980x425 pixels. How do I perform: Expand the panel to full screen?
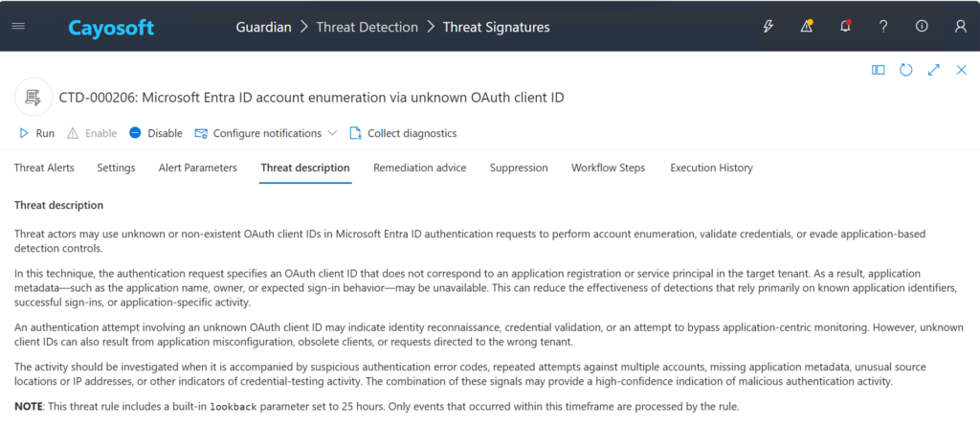tap(934, 70)
